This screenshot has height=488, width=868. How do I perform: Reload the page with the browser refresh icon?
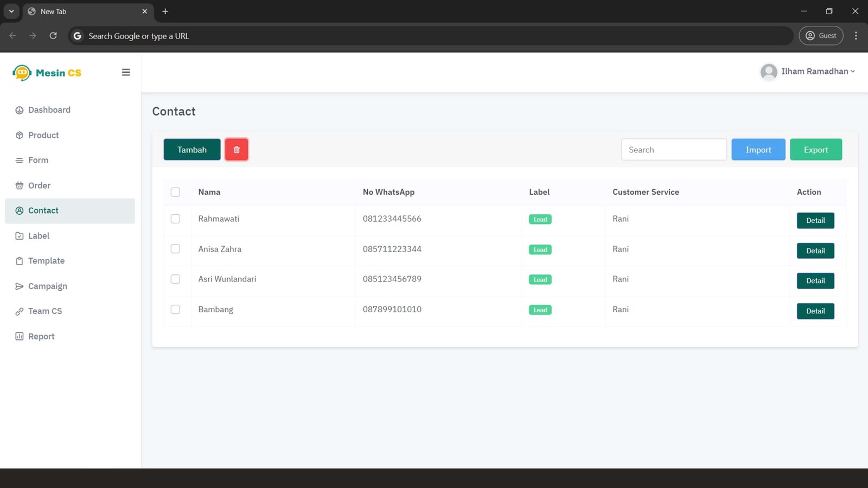(53, 36)
